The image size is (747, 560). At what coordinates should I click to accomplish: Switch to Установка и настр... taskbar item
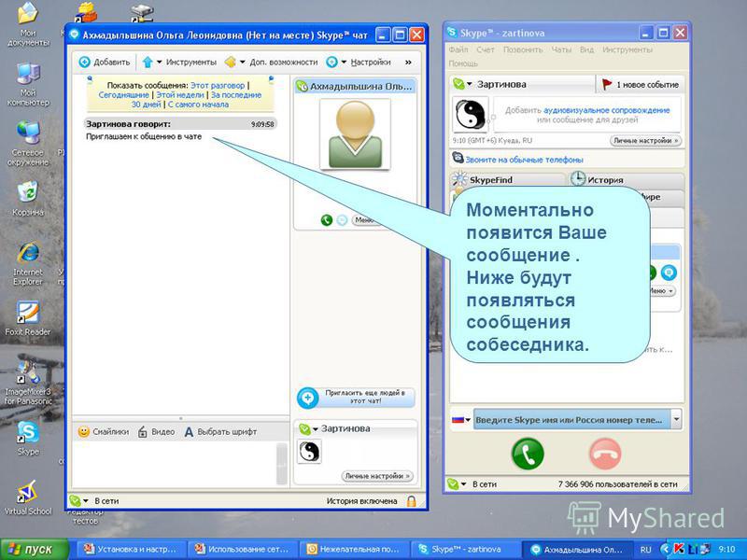click(130, 549)
